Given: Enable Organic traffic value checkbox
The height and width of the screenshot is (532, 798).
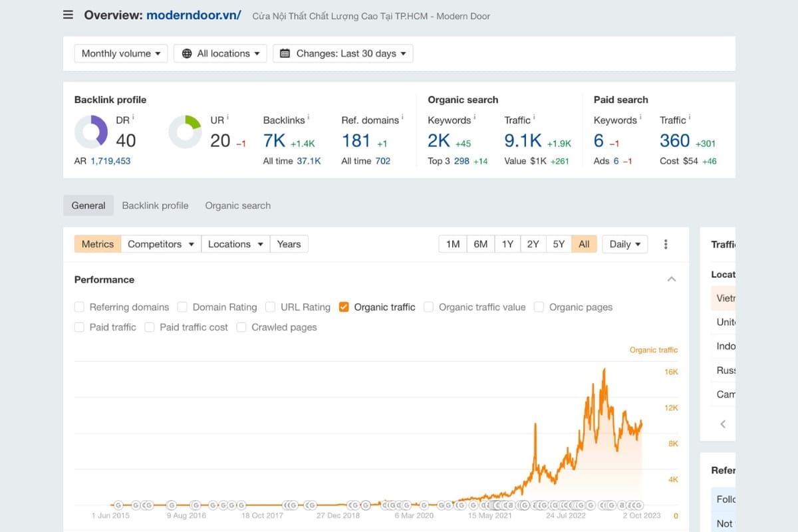Looking at the screenshot, I should coord(429,307).
